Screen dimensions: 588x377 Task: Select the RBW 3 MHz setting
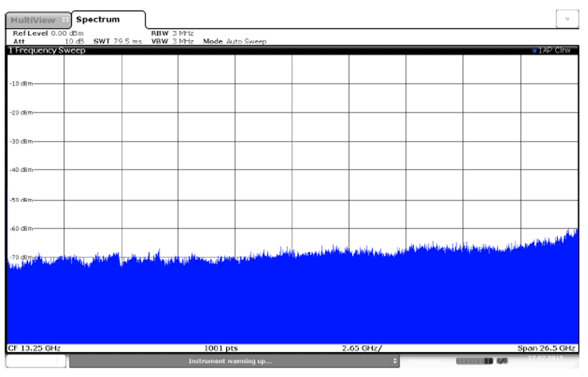tap(172, 34)
